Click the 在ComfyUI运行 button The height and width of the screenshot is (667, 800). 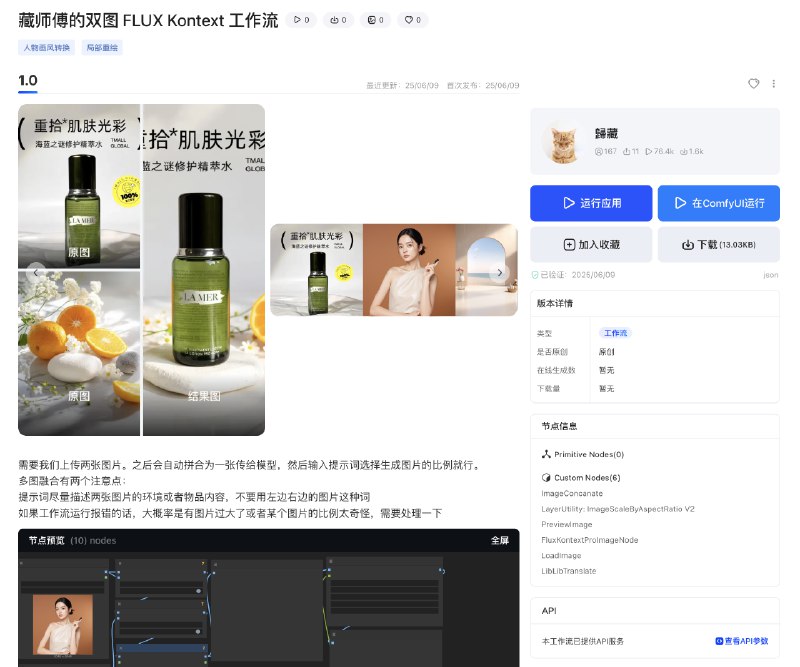(x=718, y=203)
